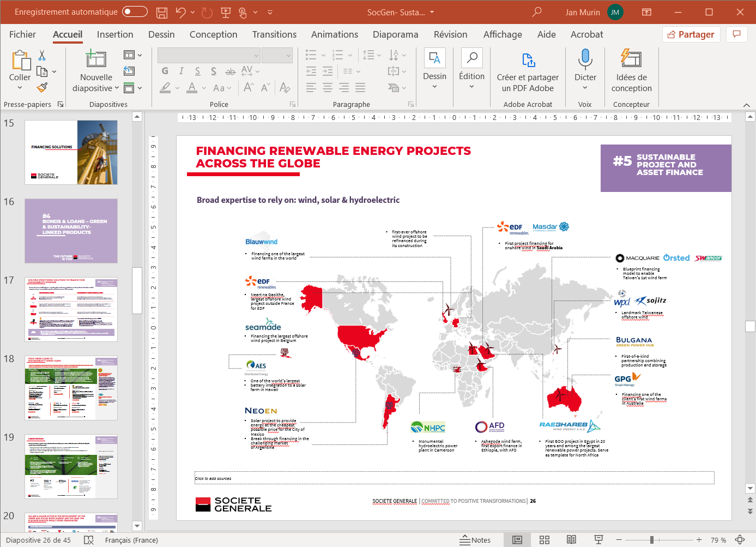
Task: Open Idées de conception
Action: (x=631, y=71)
